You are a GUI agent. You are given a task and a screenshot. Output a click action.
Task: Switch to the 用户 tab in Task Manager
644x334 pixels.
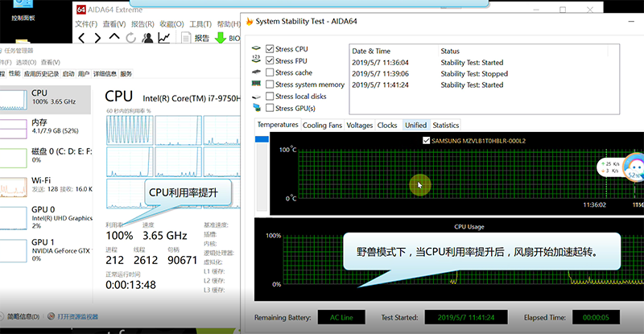coord(84,73)
